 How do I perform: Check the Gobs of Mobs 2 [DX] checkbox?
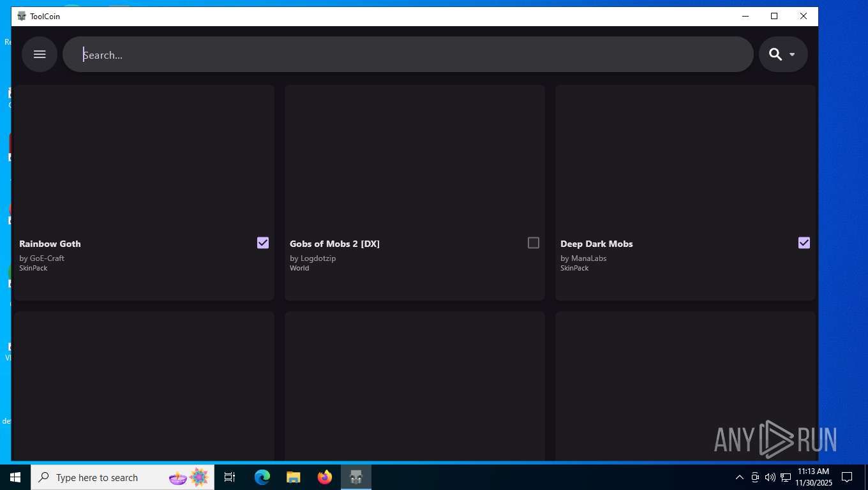(x=534, y=242)
